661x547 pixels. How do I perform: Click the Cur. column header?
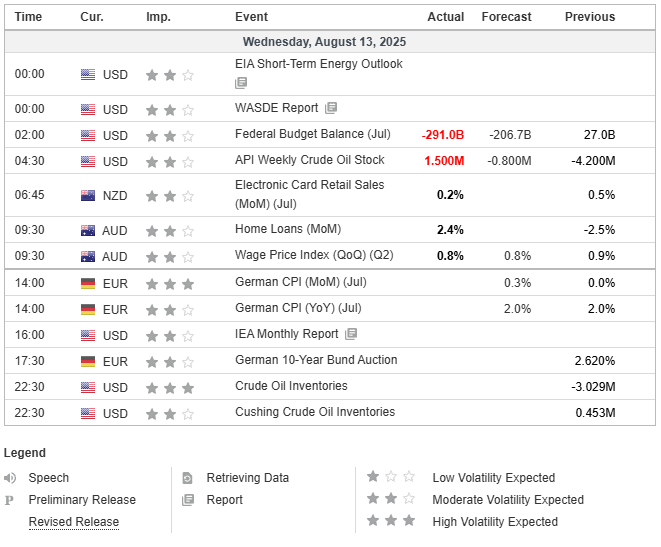click(92, 17)
